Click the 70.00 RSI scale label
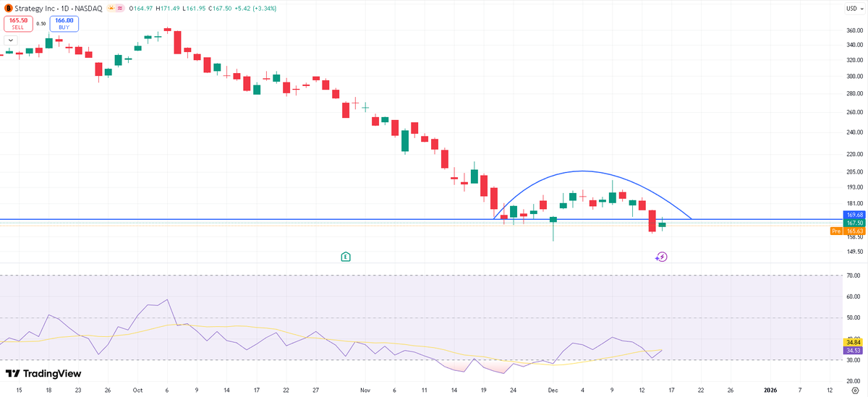 tap(854, 276)
